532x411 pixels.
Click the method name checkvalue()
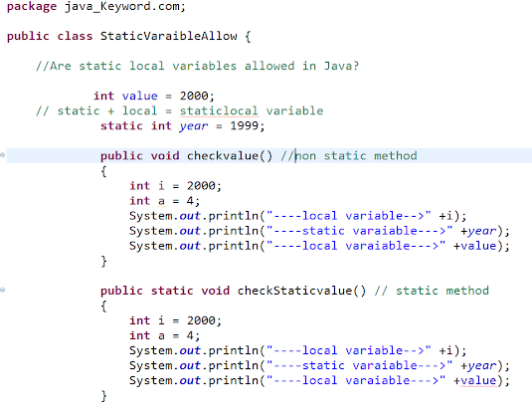(230, 156)
